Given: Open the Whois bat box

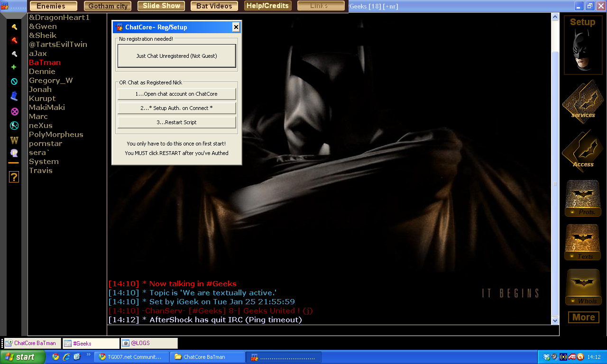Looking at the screenshot, I should [583, 287].
